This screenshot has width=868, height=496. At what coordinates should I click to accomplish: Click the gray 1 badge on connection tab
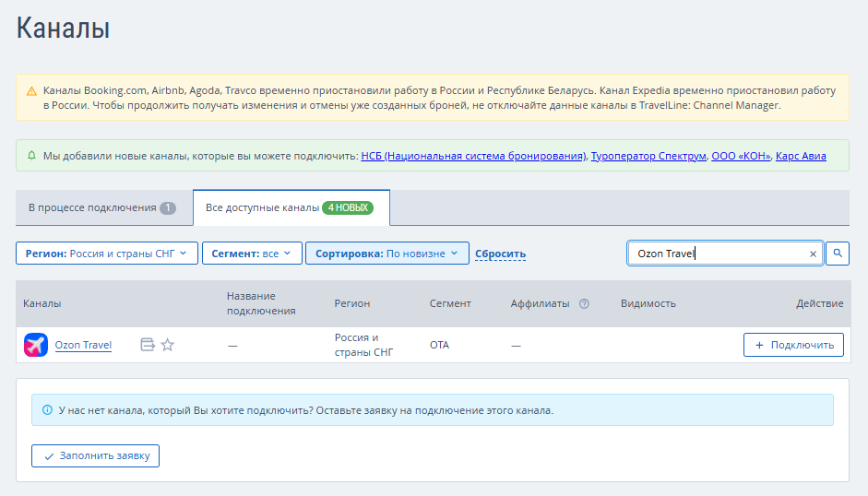click(x=168, y=208)
